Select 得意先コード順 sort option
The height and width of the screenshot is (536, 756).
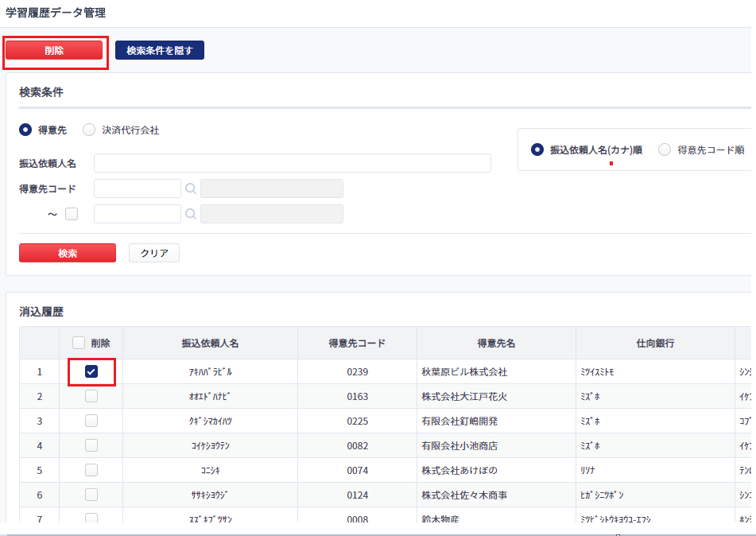click(665, 150)
